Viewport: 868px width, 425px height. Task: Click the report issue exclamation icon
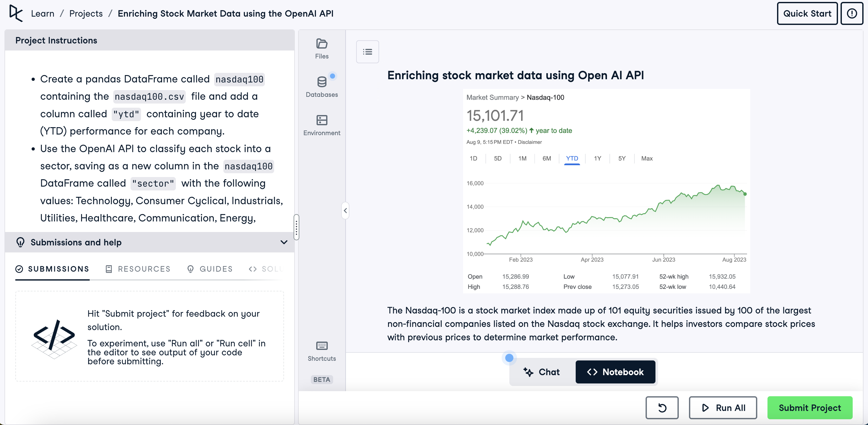(851, 13)
